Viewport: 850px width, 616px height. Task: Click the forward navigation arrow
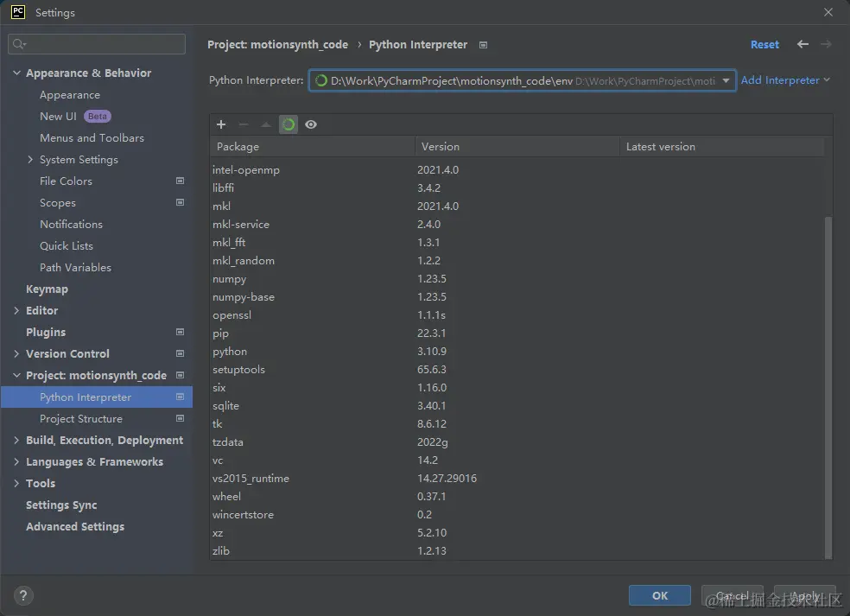(x=826, y=44)
